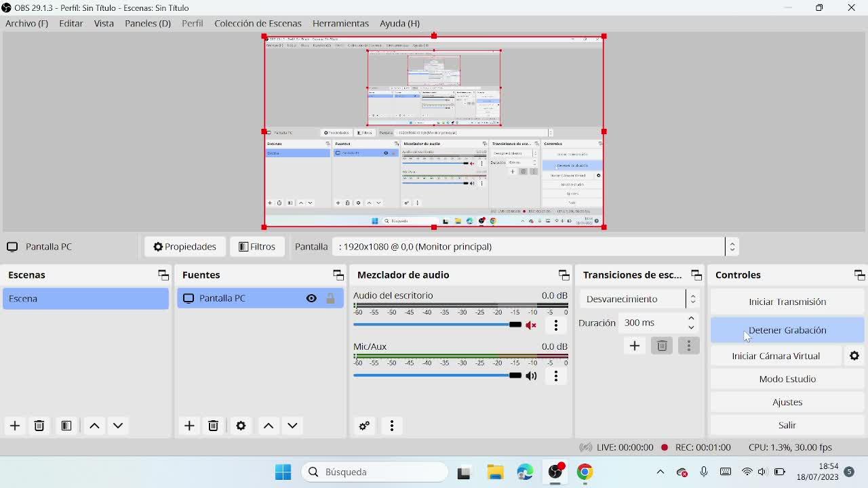Click Detener Grabación button
The image size is (868, 488).
787,330
